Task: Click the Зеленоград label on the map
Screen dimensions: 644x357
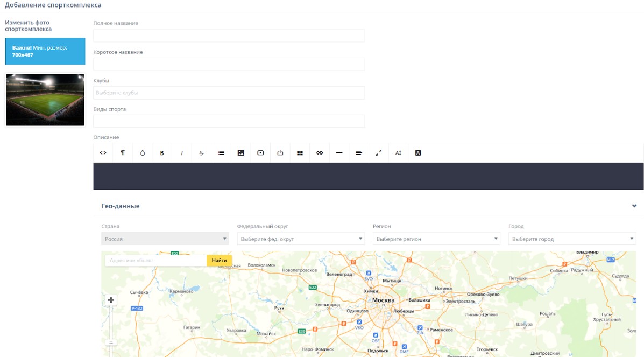Action: click(x=339, y=274)
